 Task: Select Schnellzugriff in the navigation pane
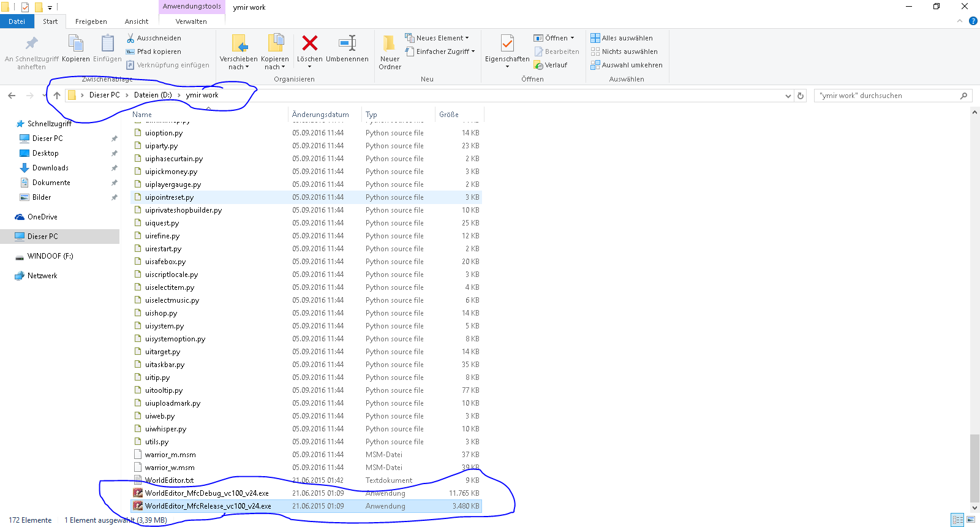coord(50,124)
